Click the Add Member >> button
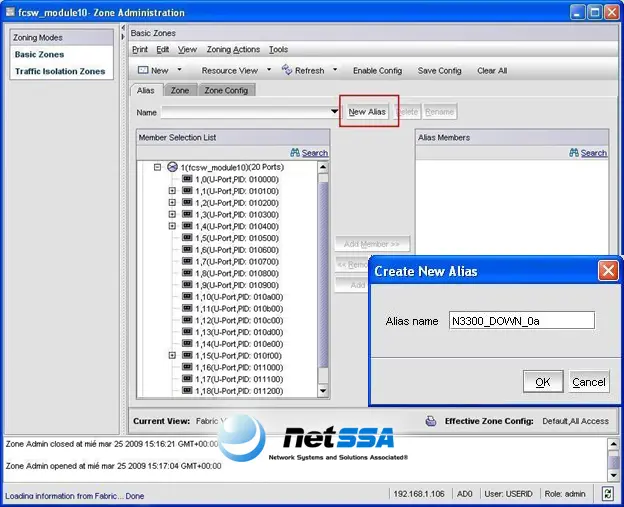The image size is (624, 507). point(372,244)
